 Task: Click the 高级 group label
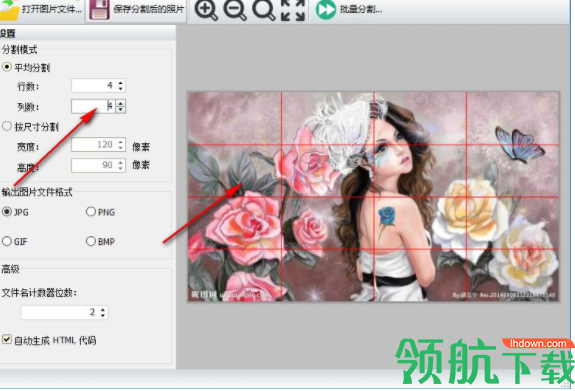(10, 269)
